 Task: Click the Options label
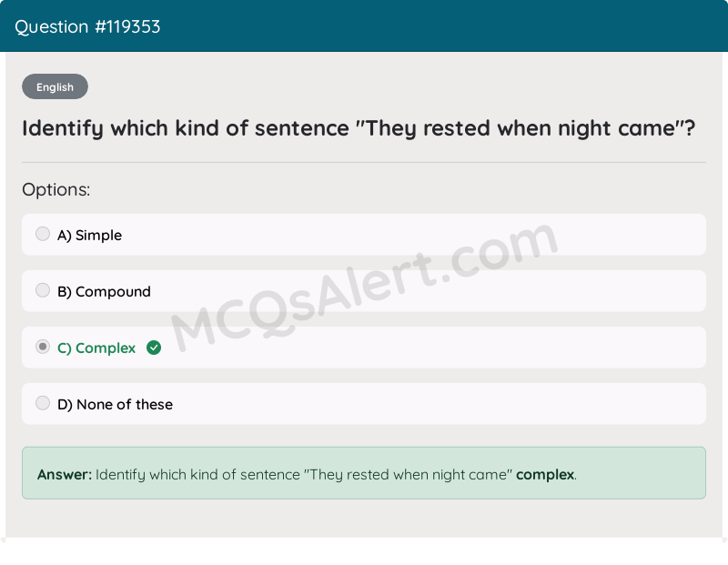click(x=56, y=189)
